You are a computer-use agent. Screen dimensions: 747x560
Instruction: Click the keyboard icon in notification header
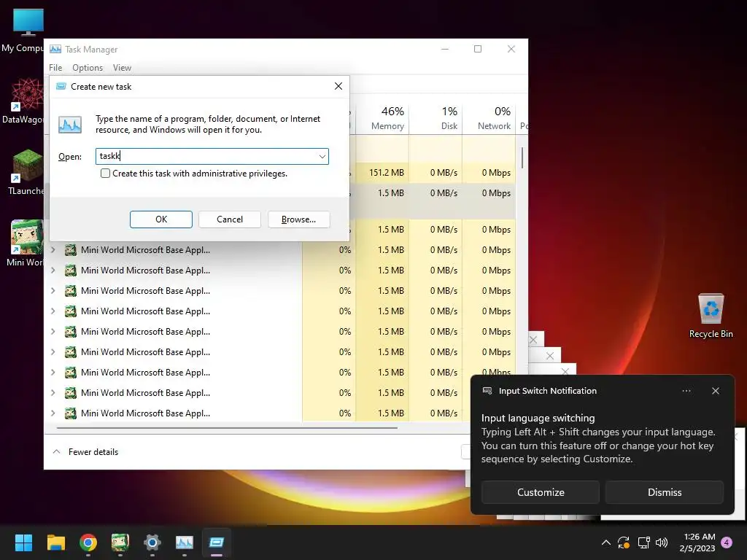click(487, 391)
